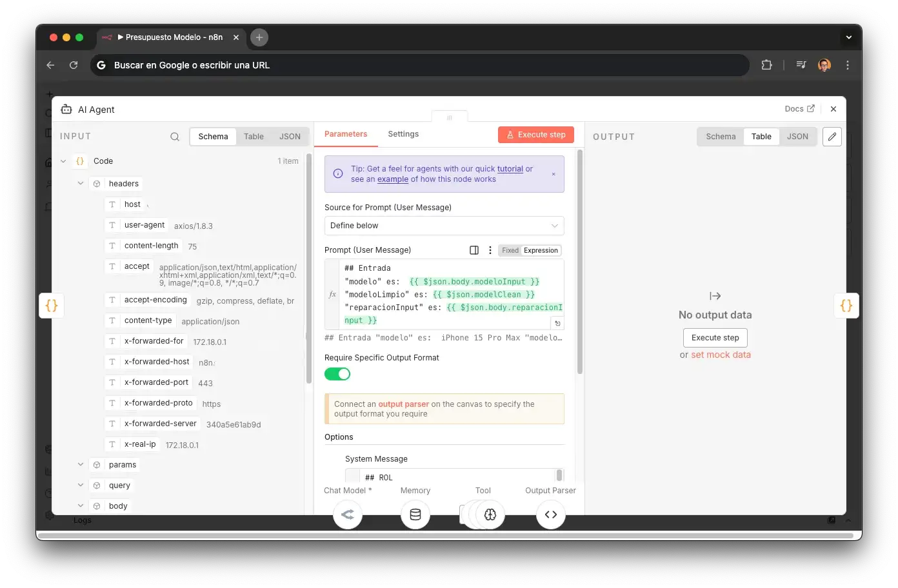898x588 pixels.
Task: Click the Execute step button
Action: (535, 134)
